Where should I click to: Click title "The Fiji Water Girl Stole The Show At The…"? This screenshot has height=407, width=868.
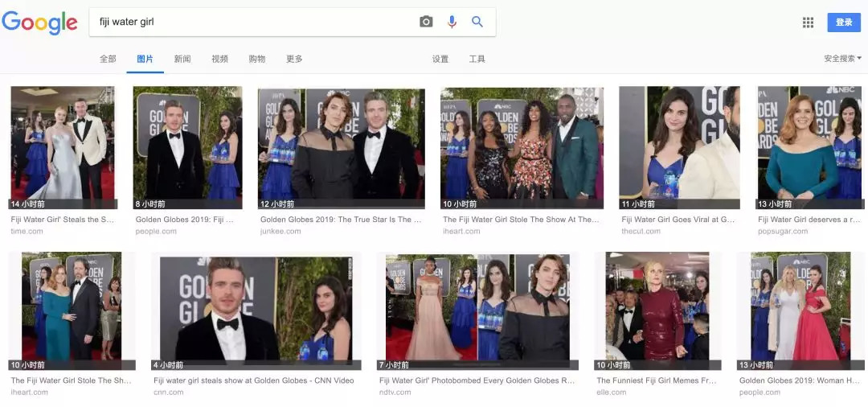coord(521,220)
